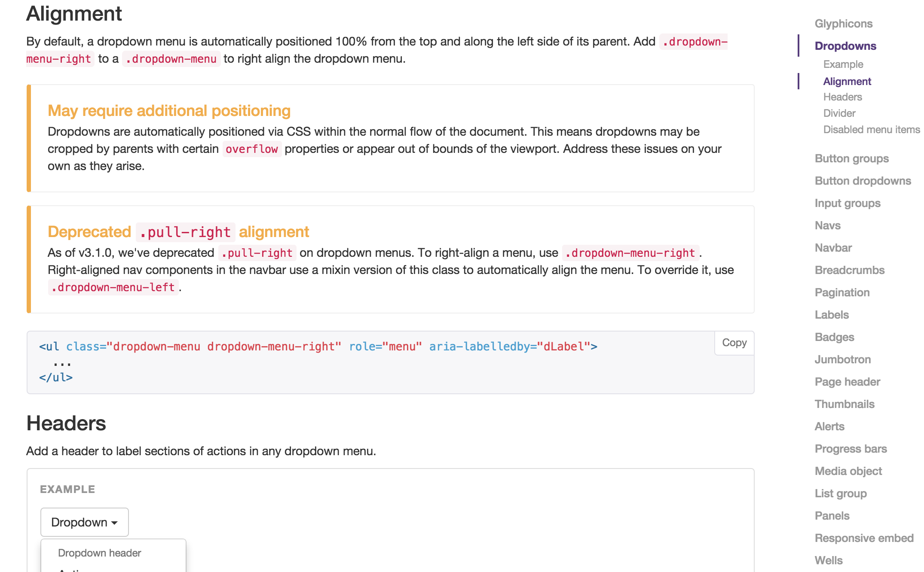Navigate to Pagination section

coord(842,292)
